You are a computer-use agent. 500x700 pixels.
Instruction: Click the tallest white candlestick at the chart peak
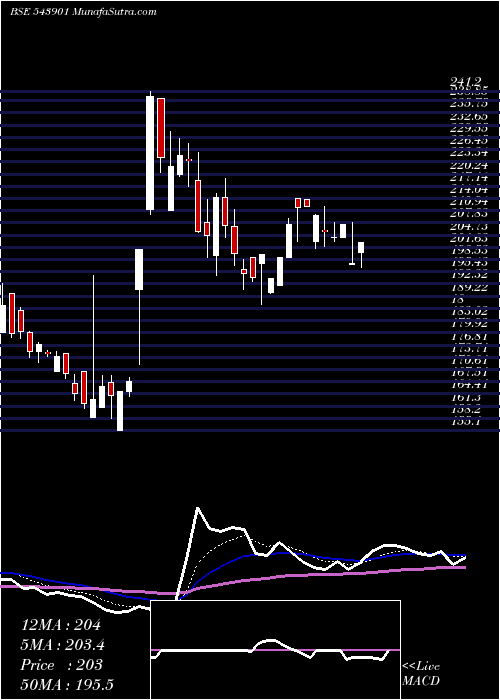pyautogui.click(x=150, y=153)
